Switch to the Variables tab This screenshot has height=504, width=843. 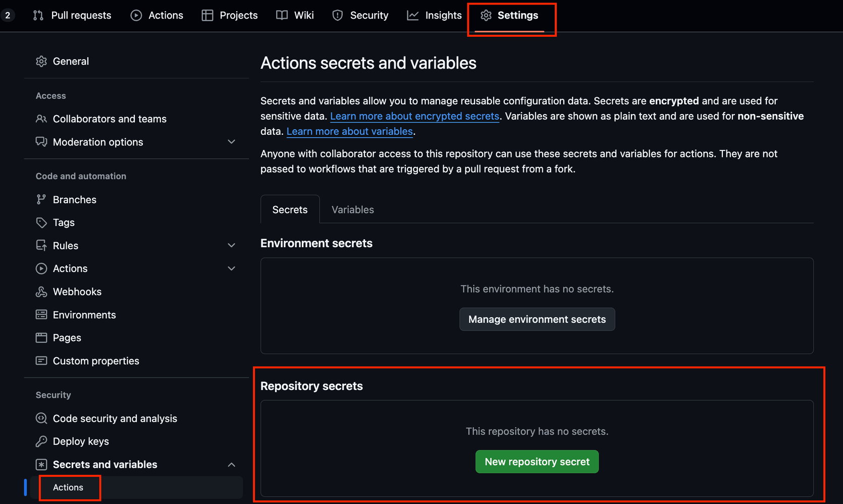[x=352, y=209]
